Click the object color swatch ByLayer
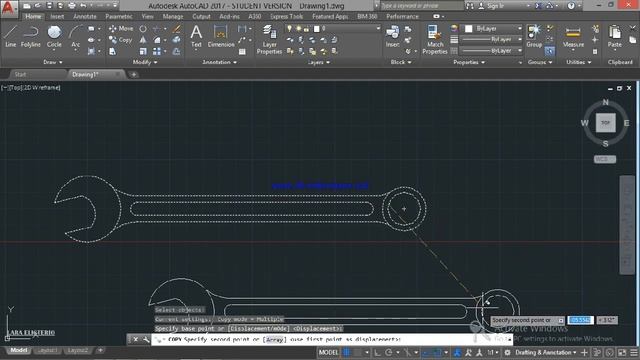640x360 pixels. 469,29
